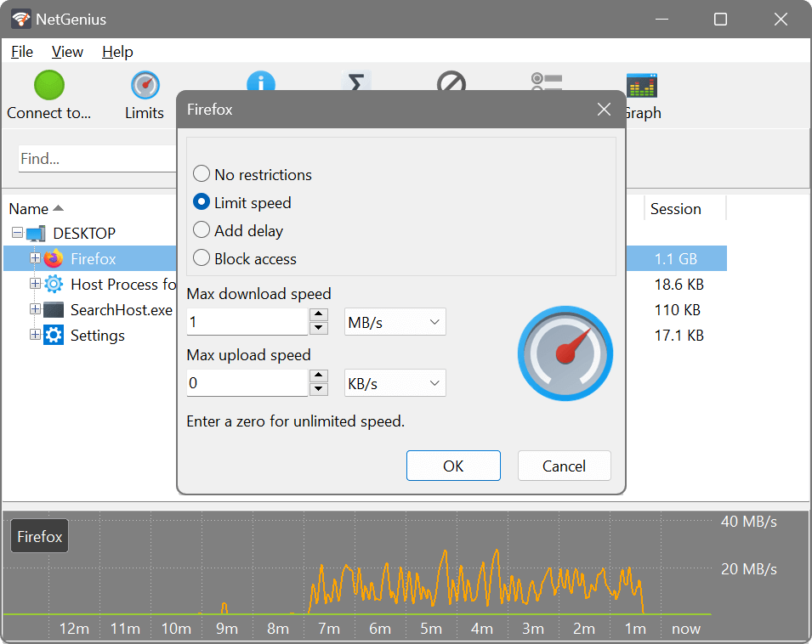The width and height of the screenshot is (812, 644).
Task: Maximize the NetGenius window
Action: click(720, 20)
